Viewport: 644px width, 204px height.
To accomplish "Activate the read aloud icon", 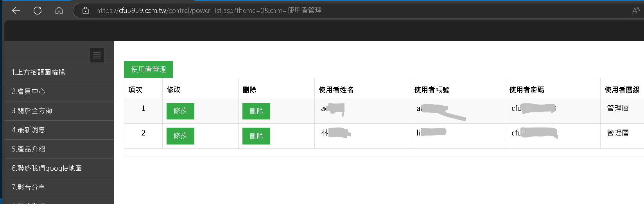I will pyautogui.click(x=636, y=11).
